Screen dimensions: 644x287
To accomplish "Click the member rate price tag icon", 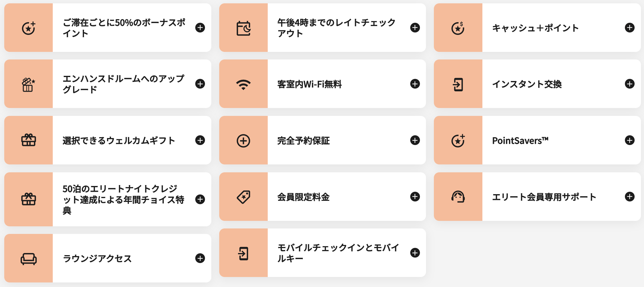I will coord(243,197).
